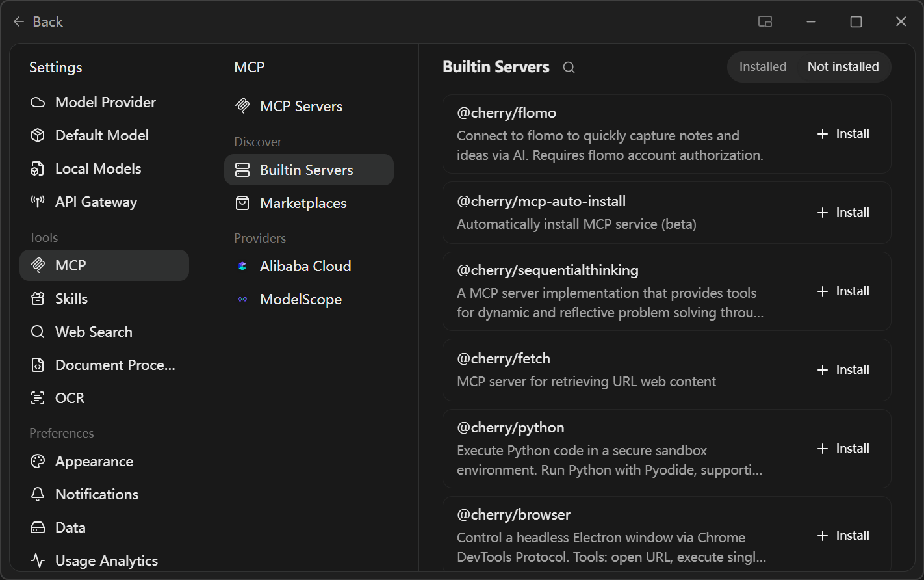924x580 pixels.
Task: Click the ModelScope logo icon
Action: coord(242,299)
